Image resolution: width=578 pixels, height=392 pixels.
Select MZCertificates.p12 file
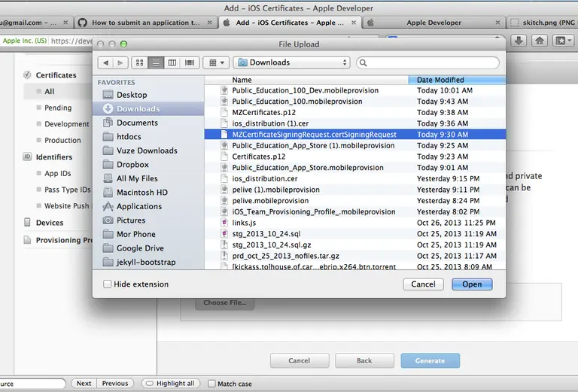click(x=355, y=112)
